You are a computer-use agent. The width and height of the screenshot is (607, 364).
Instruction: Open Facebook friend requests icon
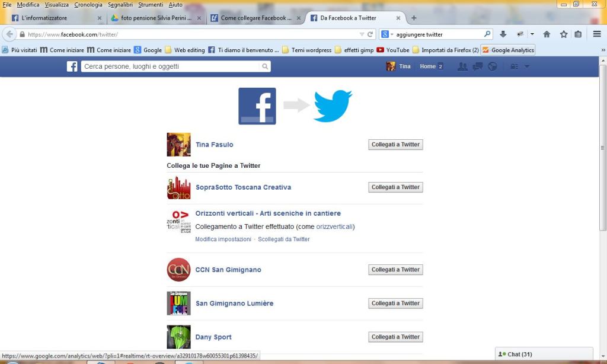pos(462,66)
